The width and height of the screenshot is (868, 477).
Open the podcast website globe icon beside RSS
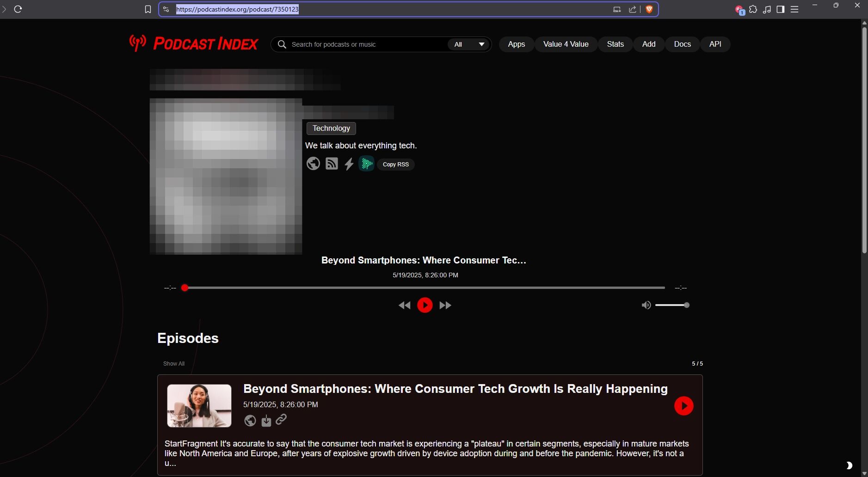click(x=313, y=164)
